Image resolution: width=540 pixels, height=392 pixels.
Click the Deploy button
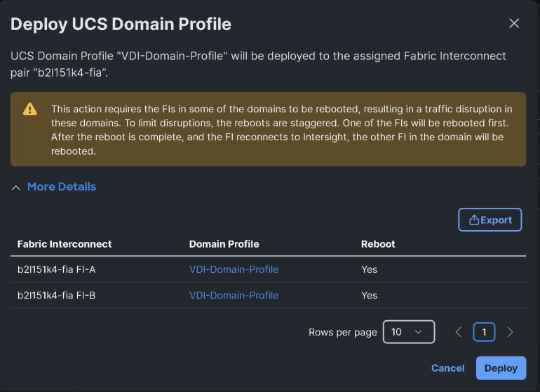[501, 368]
